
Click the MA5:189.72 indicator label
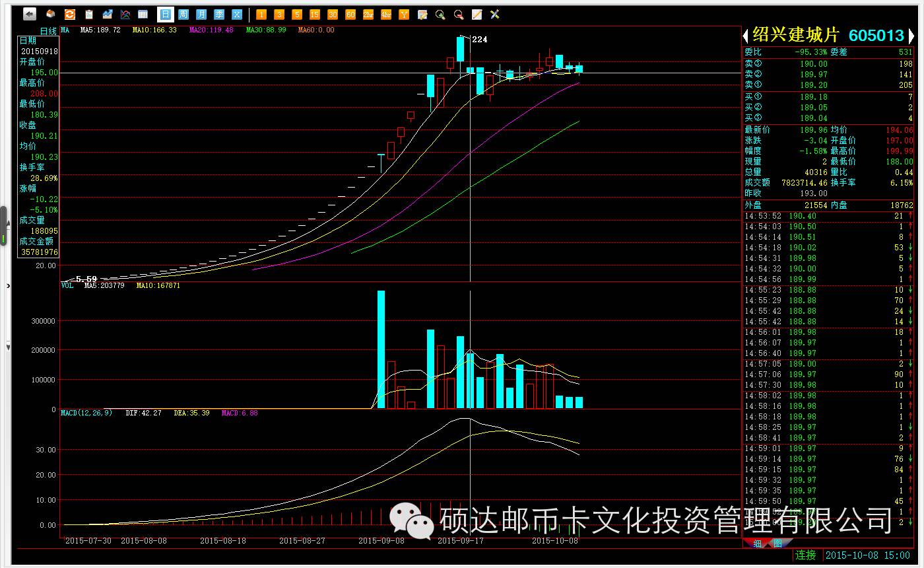pos(100,30)
